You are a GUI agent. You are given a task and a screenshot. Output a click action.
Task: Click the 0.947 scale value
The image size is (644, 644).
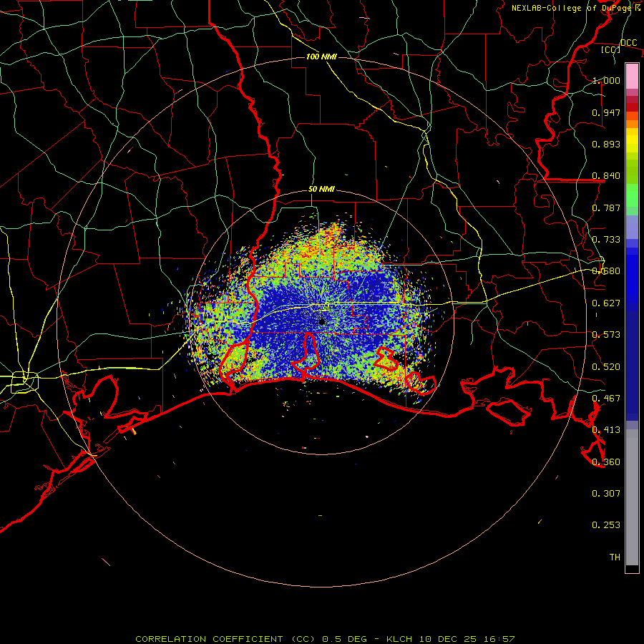point(606,112)
